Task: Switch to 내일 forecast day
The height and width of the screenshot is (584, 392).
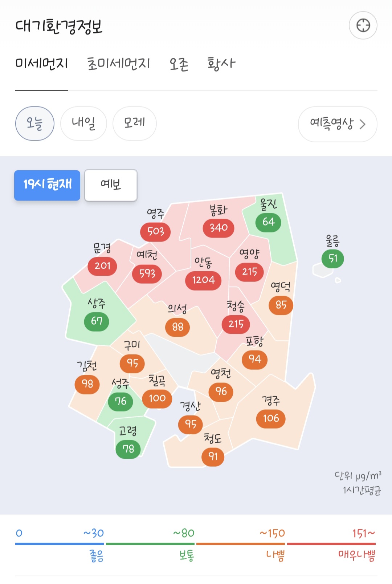Action: point(83,123)
